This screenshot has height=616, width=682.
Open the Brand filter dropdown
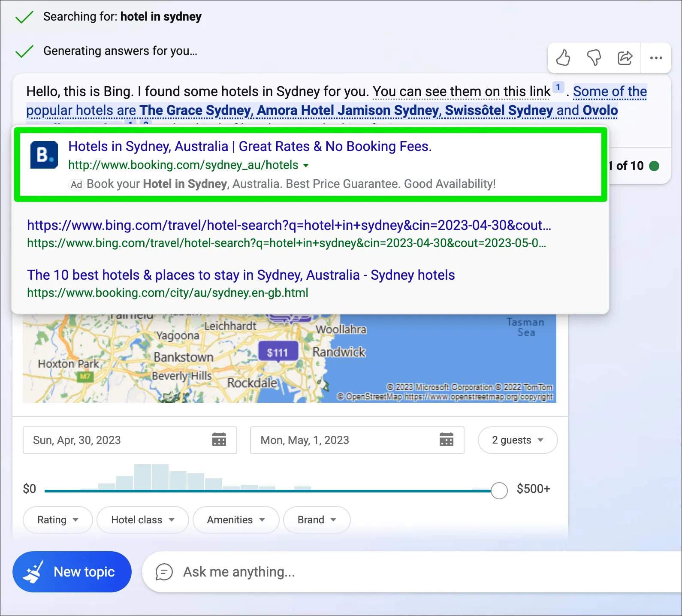[317, 520]
